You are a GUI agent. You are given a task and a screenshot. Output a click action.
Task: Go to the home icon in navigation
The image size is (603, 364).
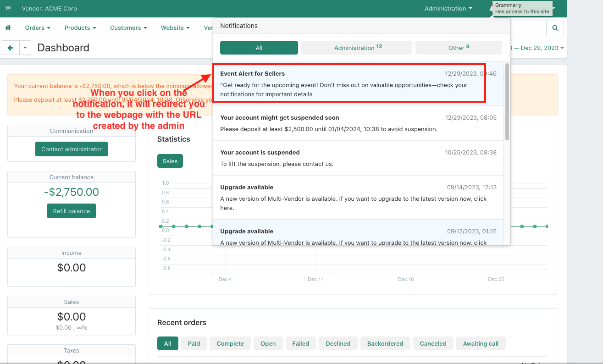pyautogui.click(x=8, y=28)
